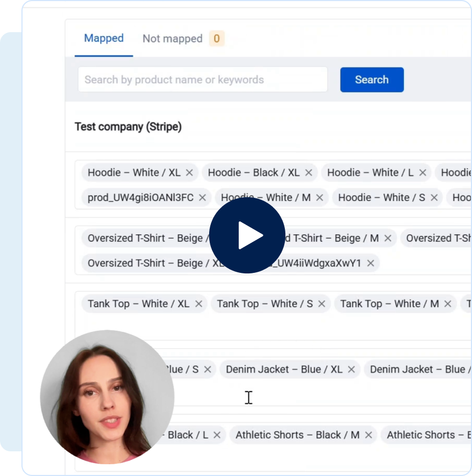Remove the Hoodie – Black / XL tag
This screenshot has height=476, width=472.
pos(308,173)
